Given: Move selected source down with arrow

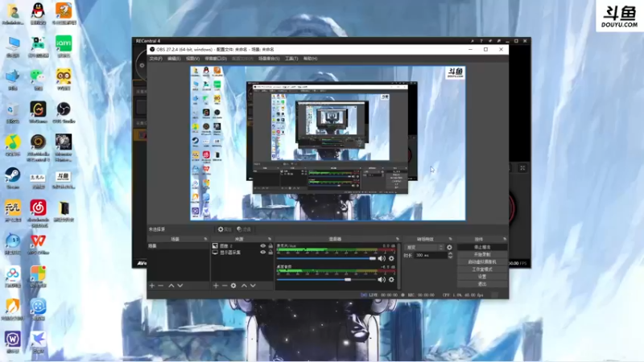Looking at the screenshot, I should 253,286.
